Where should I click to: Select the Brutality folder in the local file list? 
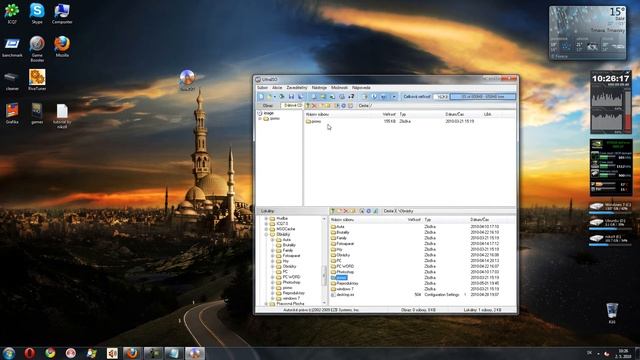[x=340, y=232]
